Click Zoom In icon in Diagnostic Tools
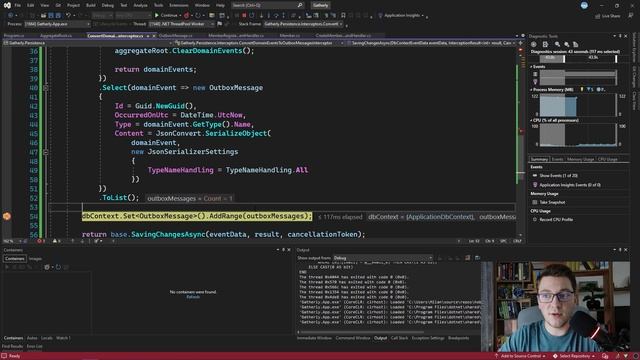Viewport: 640px width, 360px height. (x=558, y=44)
